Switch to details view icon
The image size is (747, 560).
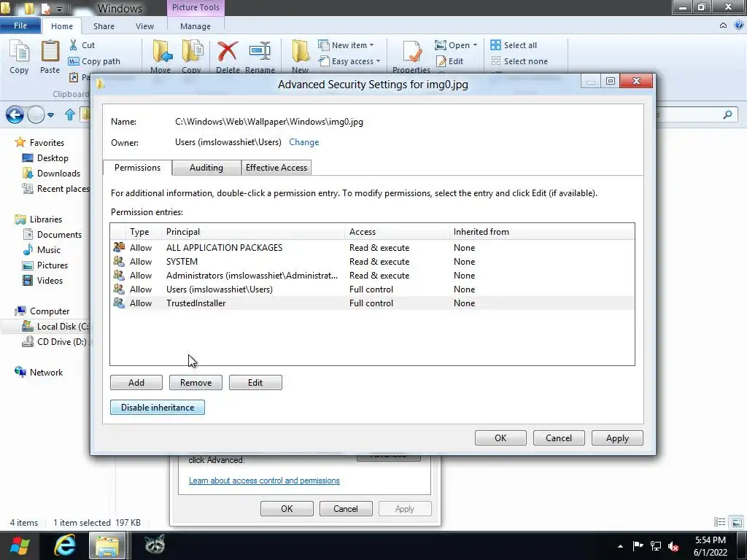coord(719,522)
